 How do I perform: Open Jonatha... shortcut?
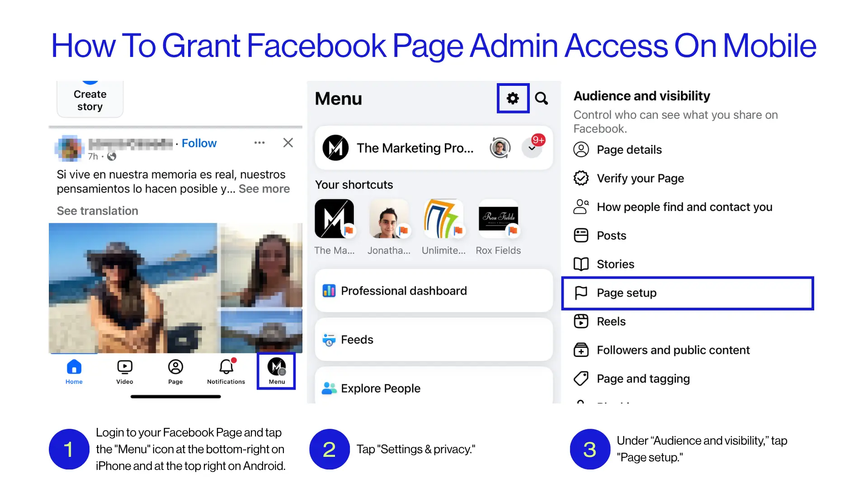389,228
